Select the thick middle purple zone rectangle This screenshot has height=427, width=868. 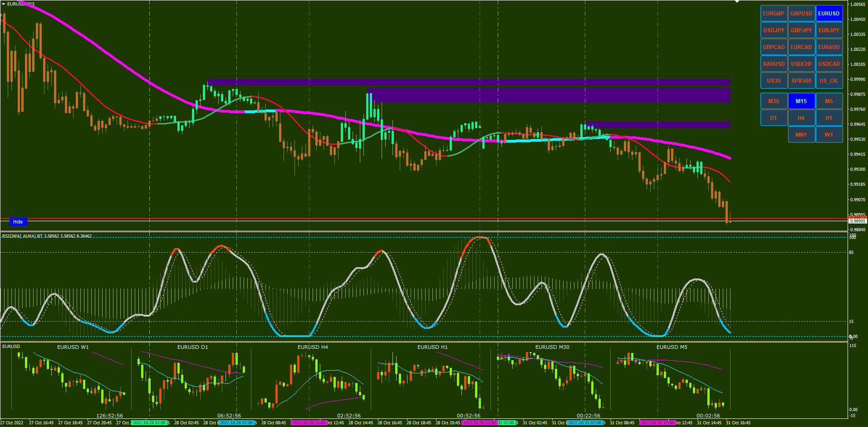click(549, 95)
